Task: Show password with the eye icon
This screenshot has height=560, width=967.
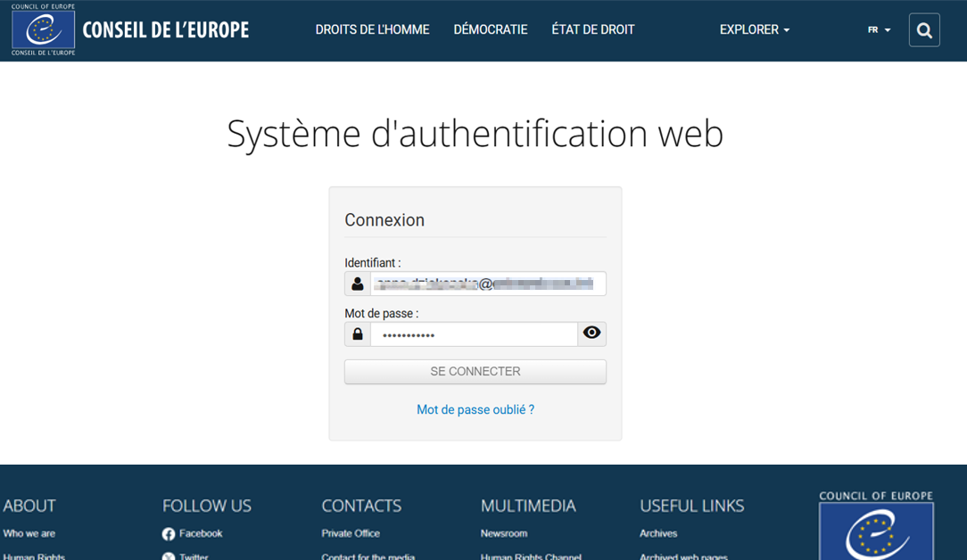Action: click(591, 333)
